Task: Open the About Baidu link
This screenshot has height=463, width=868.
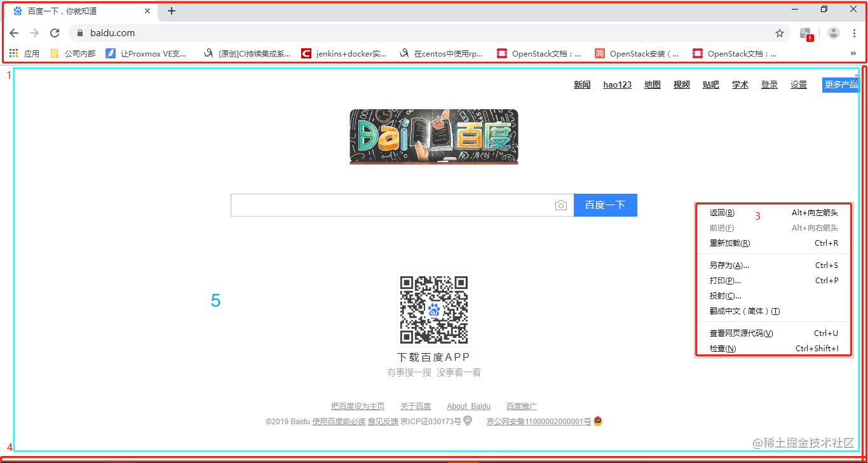Action: point(468,406)
